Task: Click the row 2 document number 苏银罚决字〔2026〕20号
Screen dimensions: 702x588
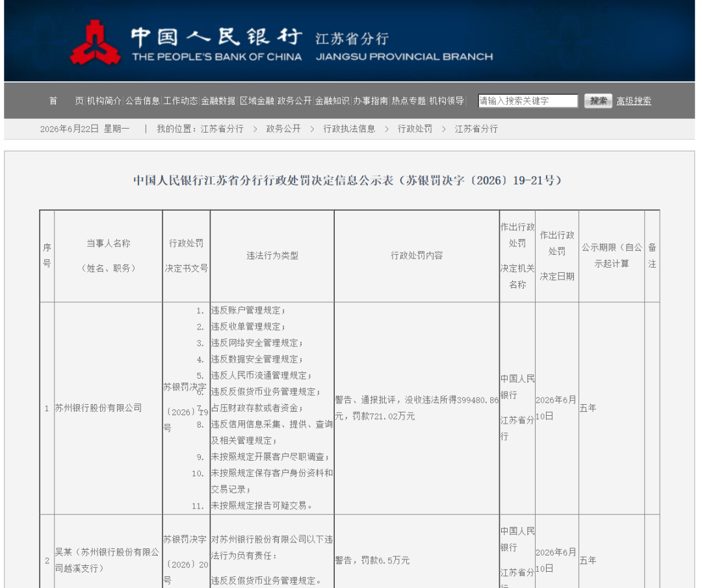Action: point(186,560)
